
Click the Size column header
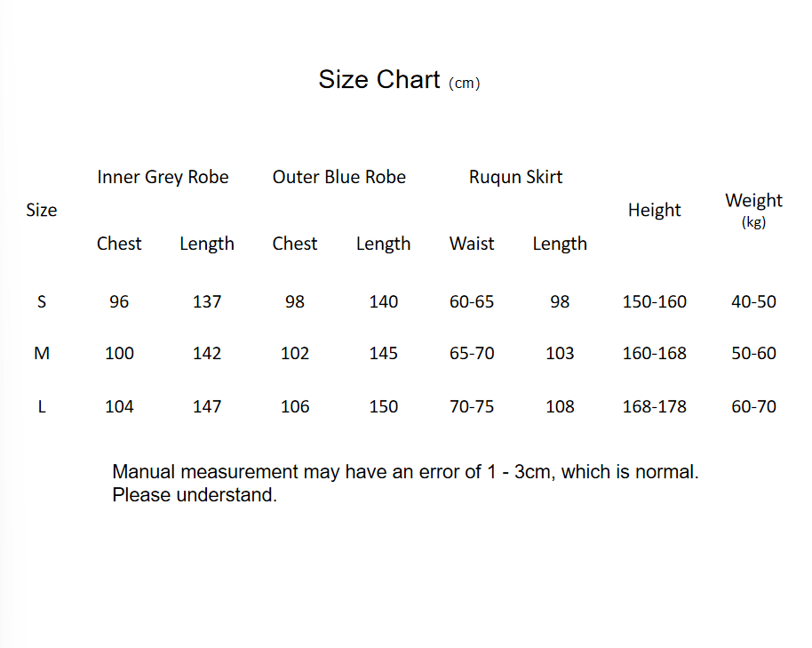[x=42, y=211]
